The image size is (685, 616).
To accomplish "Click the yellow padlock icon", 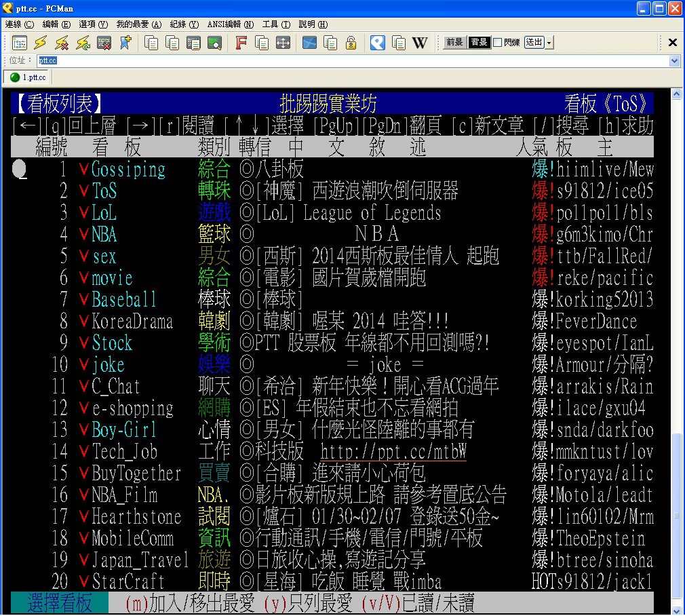I will click(x=351, y=43).
